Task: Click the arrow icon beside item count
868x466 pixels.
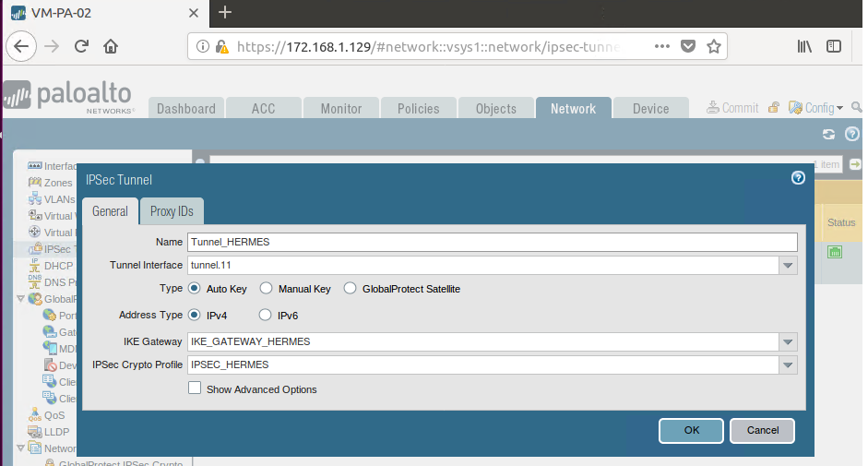Action: [x=855, y=164]
